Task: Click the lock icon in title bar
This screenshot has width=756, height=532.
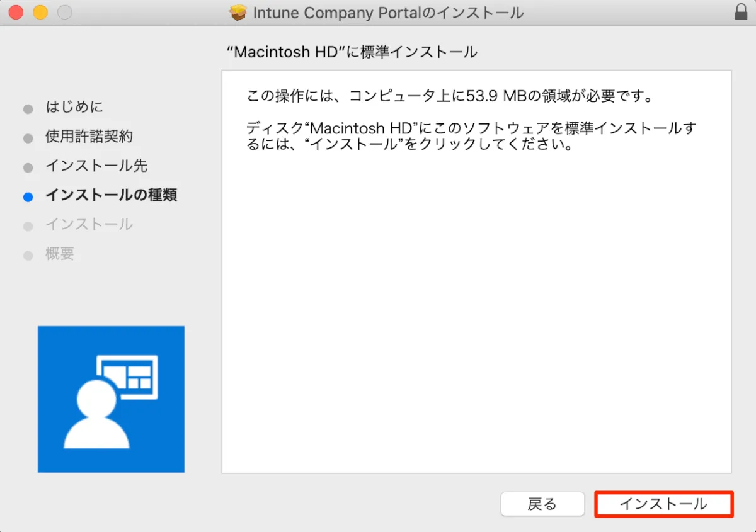Action: point(741,12)
